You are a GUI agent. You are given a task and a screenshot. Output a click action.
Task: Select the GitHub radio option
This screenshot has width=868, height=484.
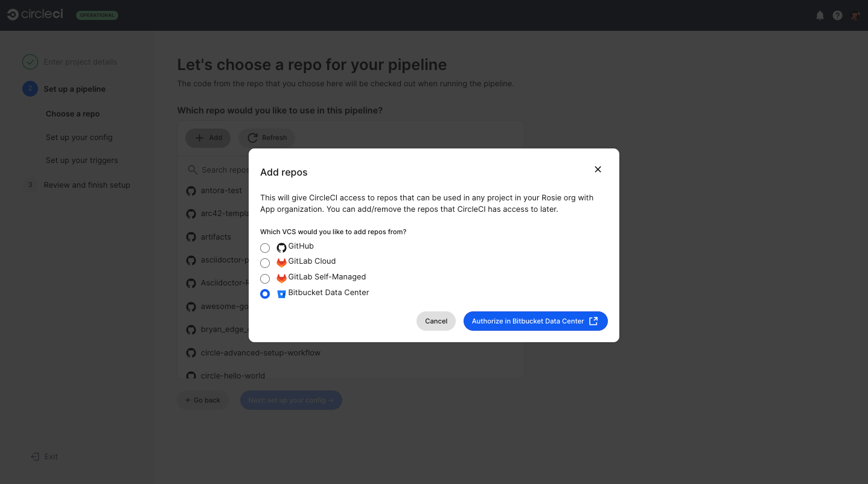(265, 247)
